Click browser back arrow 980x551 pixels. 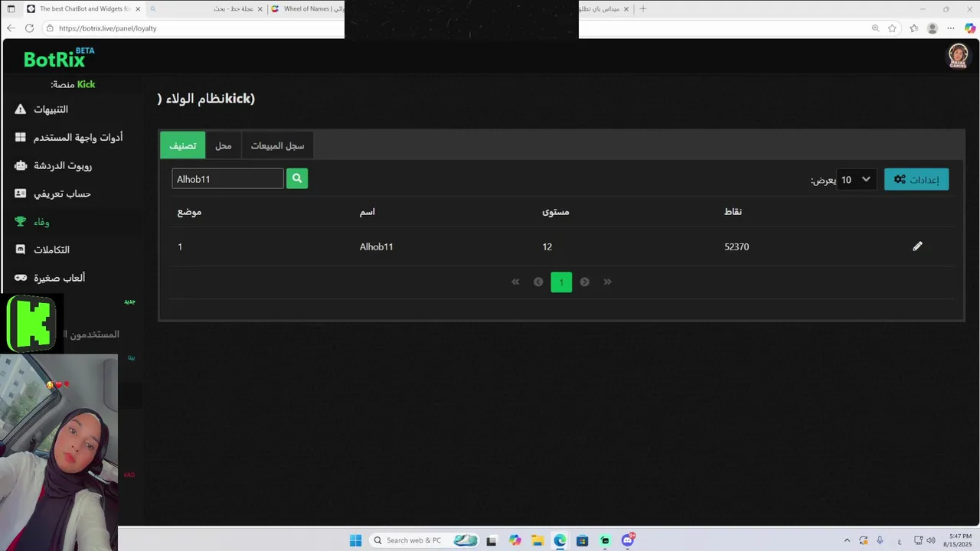tap(11, 28)
